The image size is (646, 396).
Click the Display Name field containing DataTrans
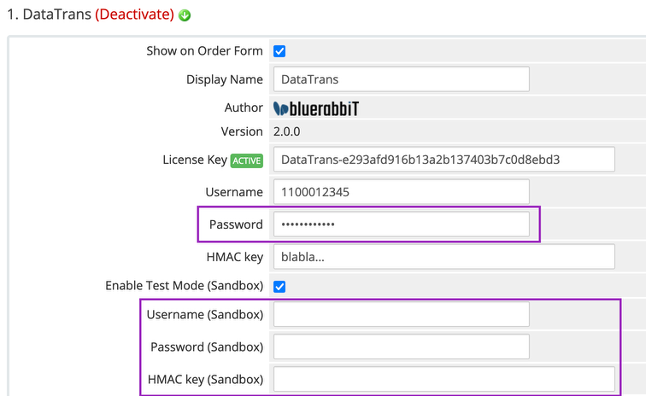[401, 79]
